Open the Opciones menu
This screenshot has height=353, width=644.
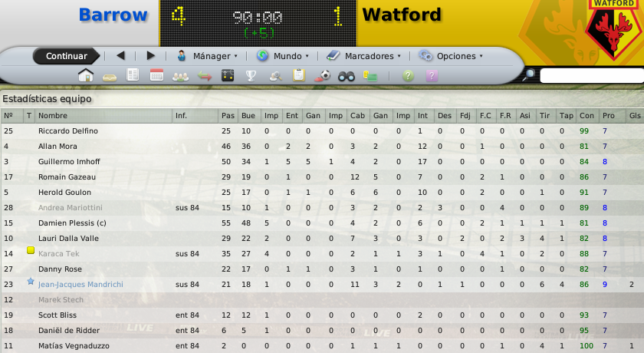451,56
